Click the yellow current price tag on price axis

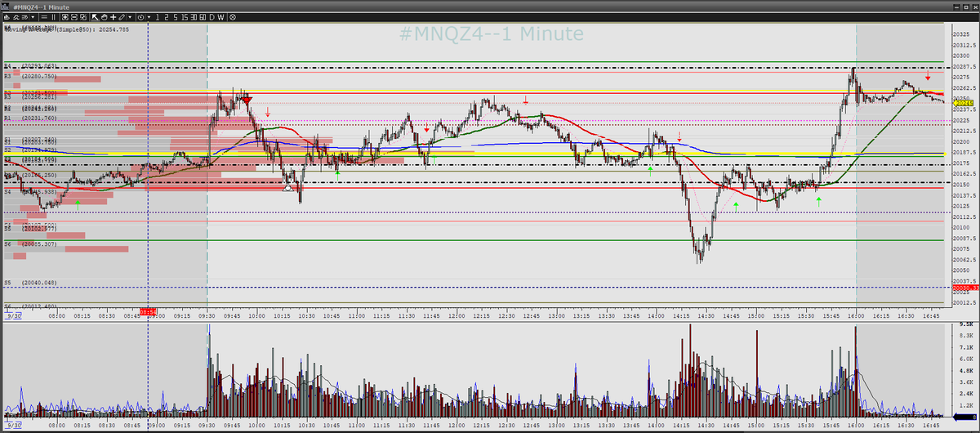(x=964, y=104)
